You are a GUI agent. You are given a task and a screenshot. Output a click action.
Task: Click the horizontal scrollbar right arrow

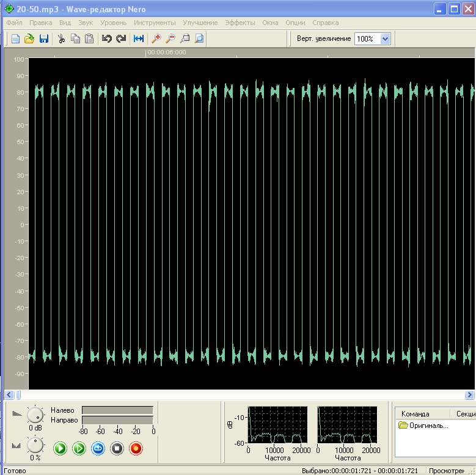[469, 395]
